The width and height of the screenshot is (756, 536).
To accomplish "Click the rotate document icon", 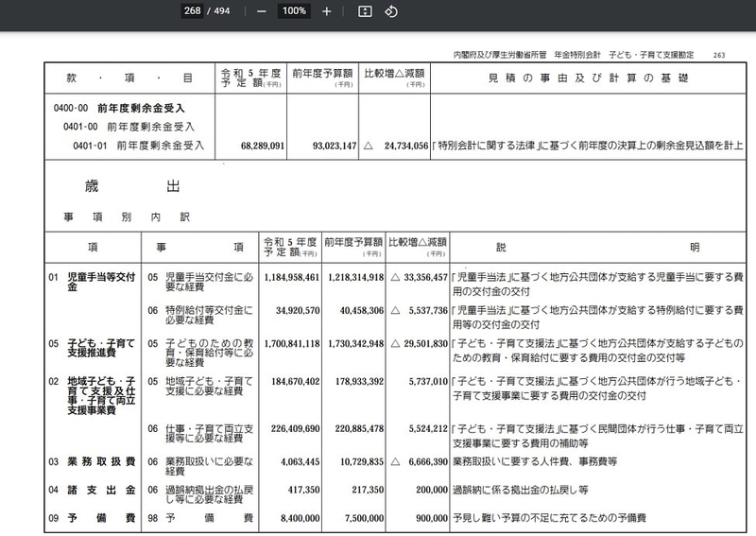I will (x=391, y=11).
